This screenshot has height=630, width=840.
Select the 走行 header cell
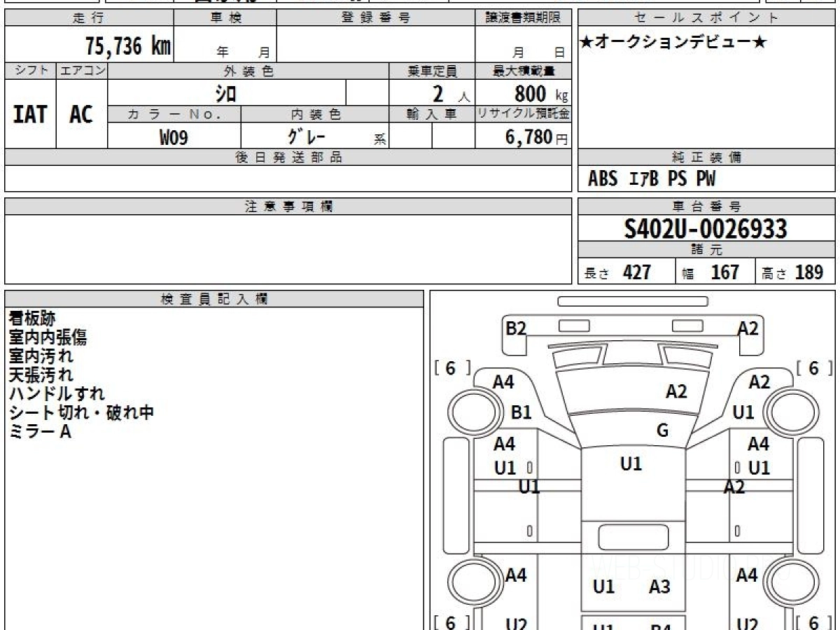(x=88, y=18)
